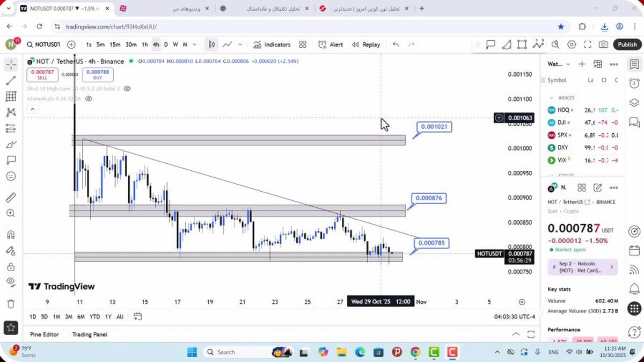This screenshot has width=644, height=362.
Task: Collapse the indicator legend with the arrow
Action: coord(32,109)
